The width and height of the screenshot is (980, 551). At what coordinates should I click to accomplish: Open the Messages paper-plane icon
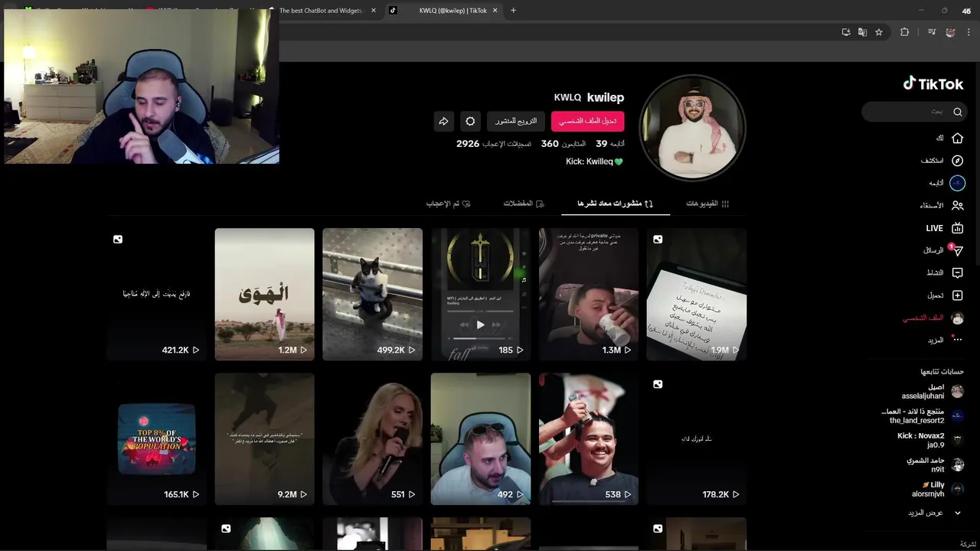[957, 251]
